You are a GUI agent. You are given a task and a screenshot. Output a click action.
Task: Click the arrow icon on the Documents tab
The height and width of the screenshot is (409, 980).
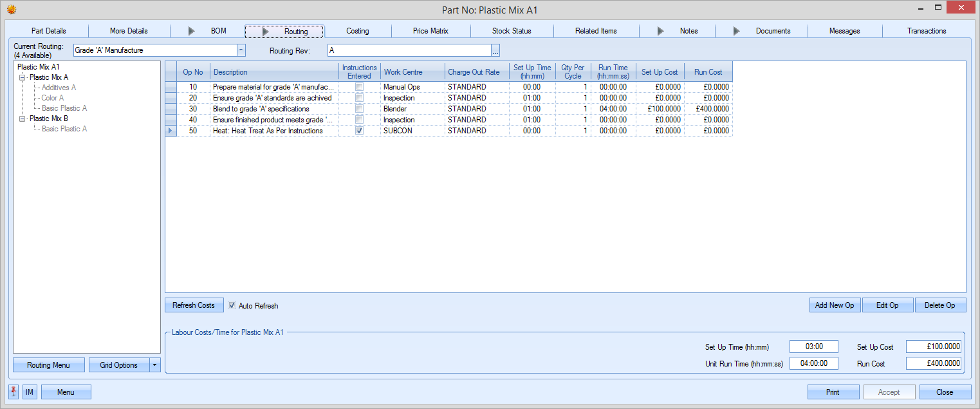[x=737, y=31]
